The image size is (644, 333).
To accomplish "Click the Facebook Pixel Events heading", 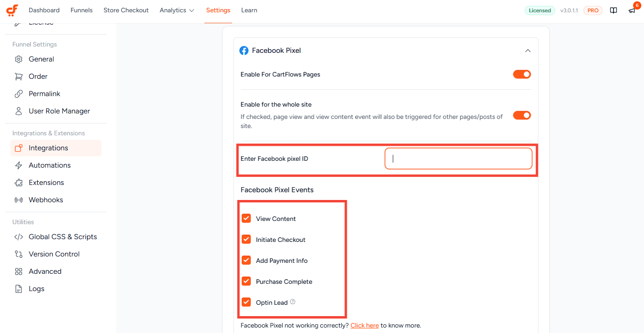I will [277, 190].
